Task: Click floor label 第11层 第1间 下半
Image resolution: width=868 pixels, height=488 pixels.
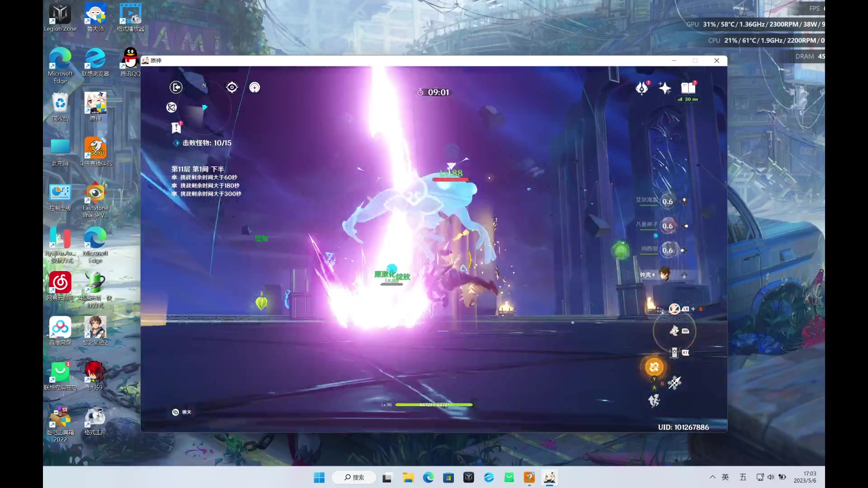Action: pos(198,169)
